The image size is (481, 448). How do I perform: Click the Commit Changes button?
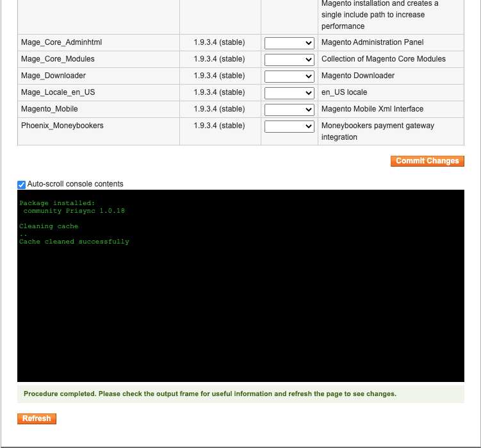tap(427, 161)
